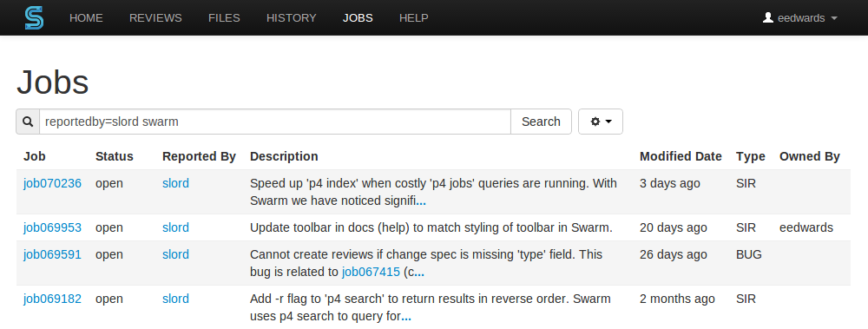The image size is (868, 329).
Task: Expand truncated description of job070236
Action: click(421, 201)
